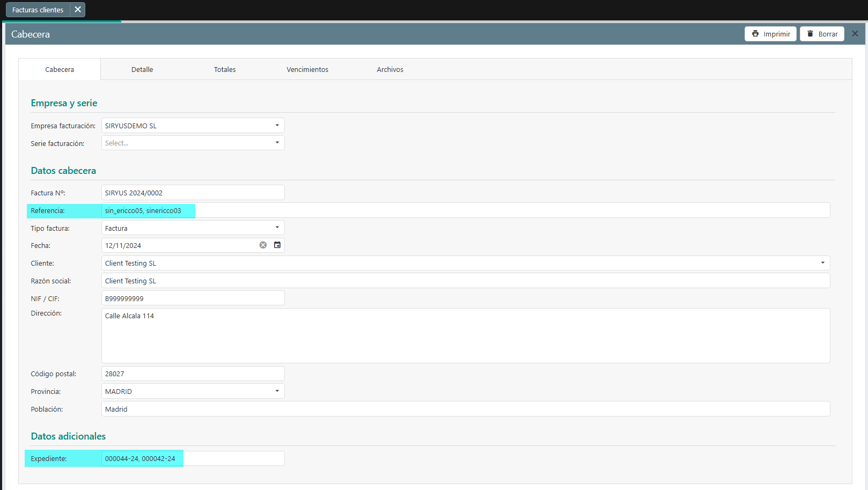Click the clear date icon in Fecha

coord(263,245)
